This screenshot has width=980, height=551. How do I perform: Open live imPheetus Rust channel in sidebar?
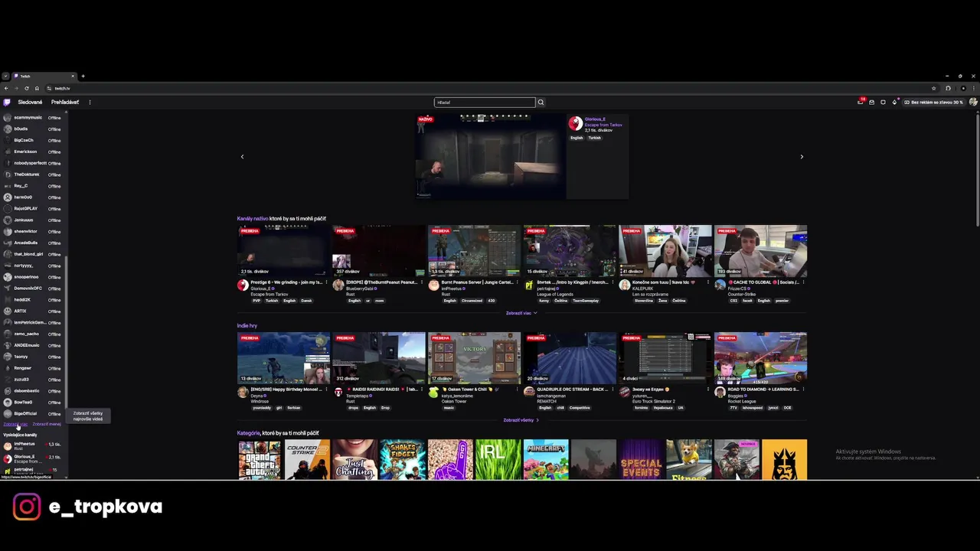tap(33, 445)
